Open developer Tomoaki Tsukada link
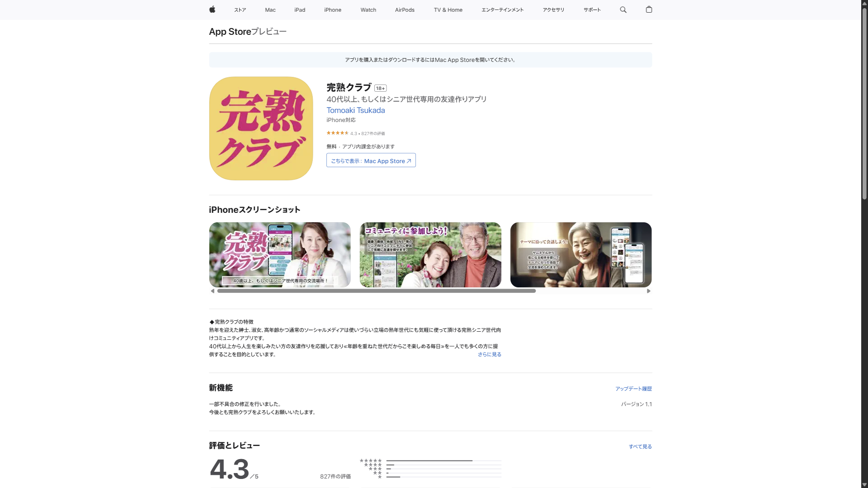The image size is (868, 488). pos(355,110)
